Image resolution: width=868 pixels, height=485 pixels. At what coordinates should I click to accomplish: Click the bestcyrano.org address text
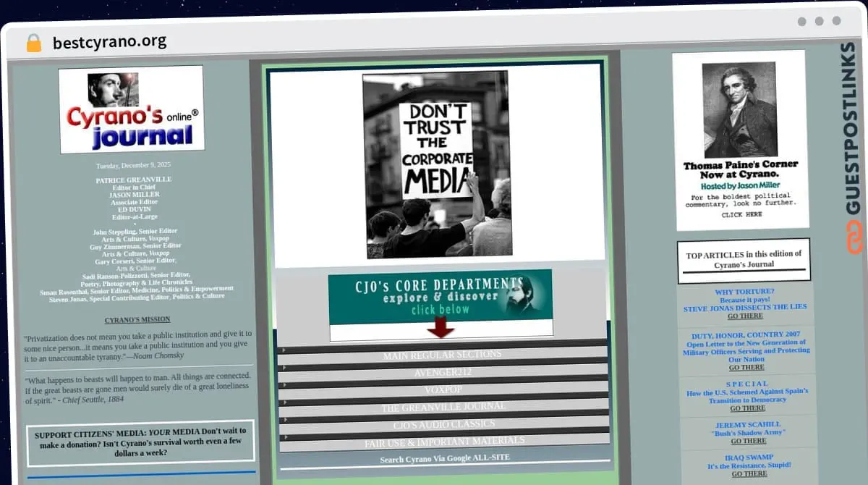(109, 42)
